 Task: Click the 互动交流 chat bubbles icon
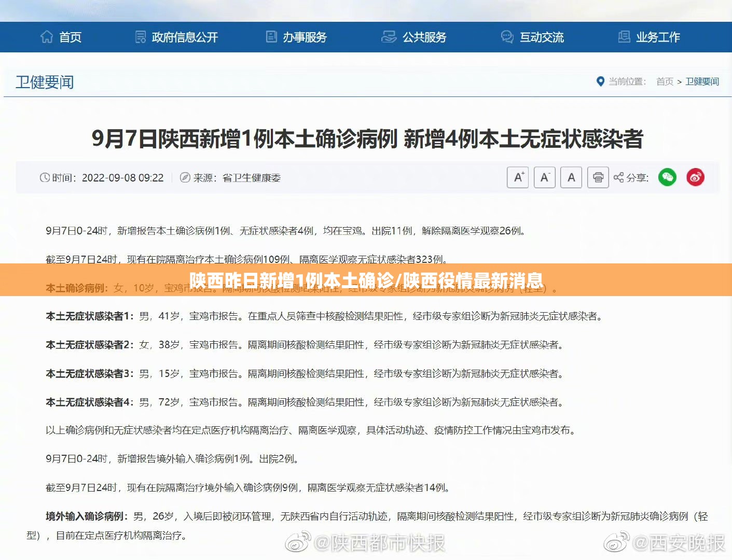click(x=507, y=37)
